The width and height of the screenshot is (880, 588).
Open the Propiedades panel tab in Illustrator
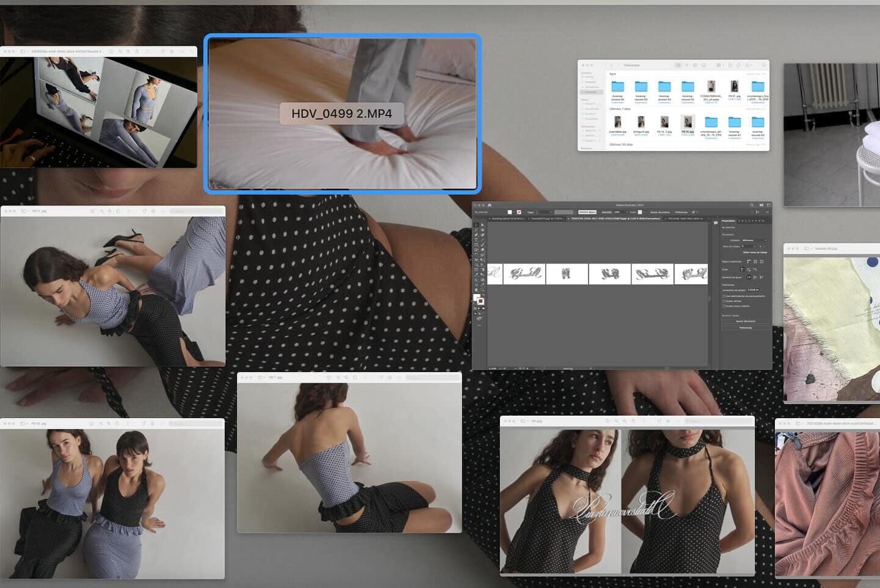728,221
